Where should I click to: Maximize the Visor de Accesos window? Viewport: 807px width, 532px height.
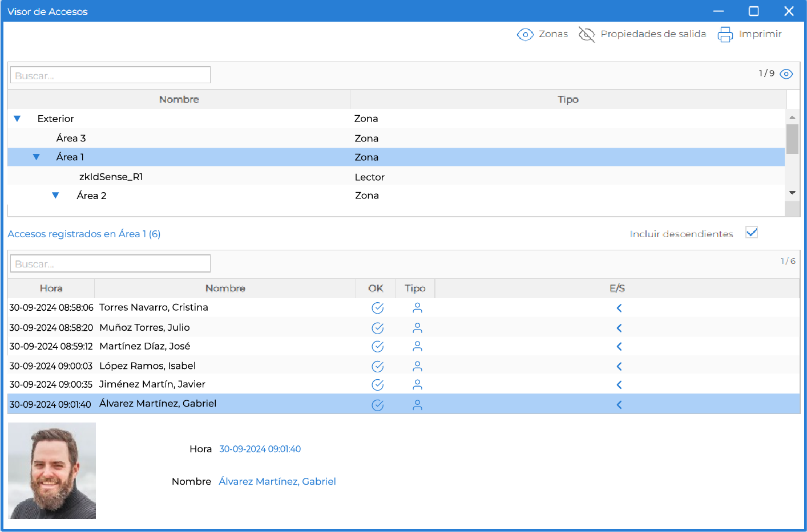pyautogui.click(x=754, y=11)
